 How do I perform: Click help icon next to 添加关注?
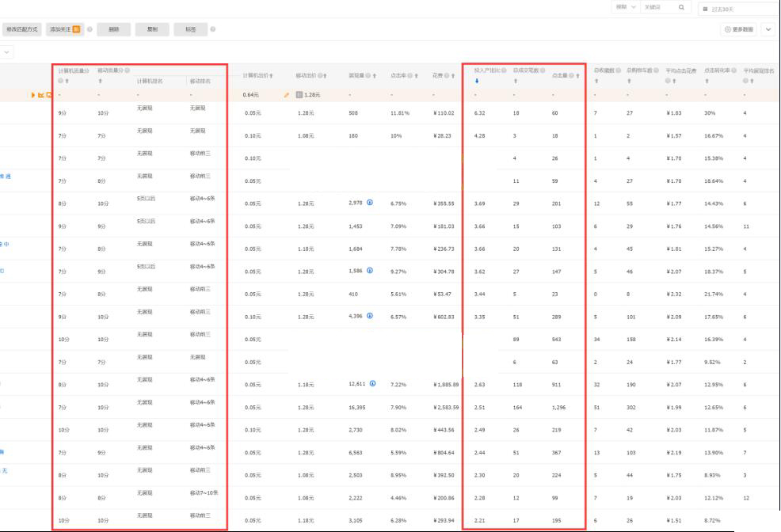pyautogui.click(x=90, y=29)
